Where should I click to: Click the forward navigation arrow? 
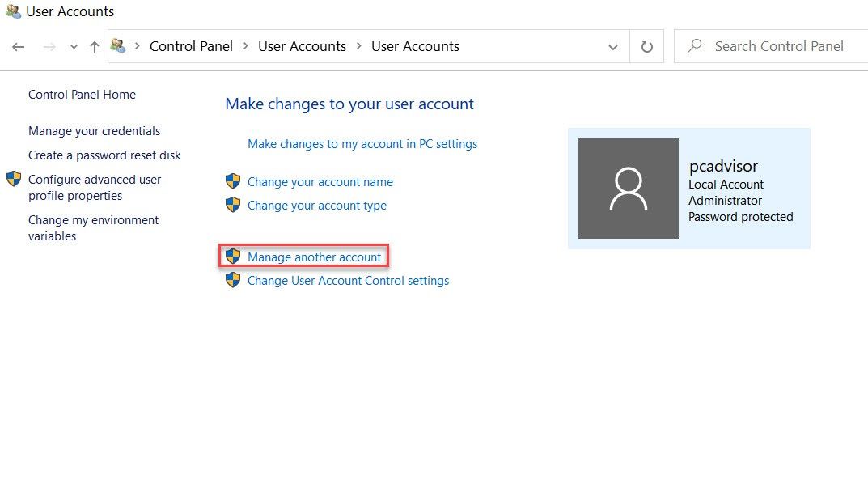[47, 46]
